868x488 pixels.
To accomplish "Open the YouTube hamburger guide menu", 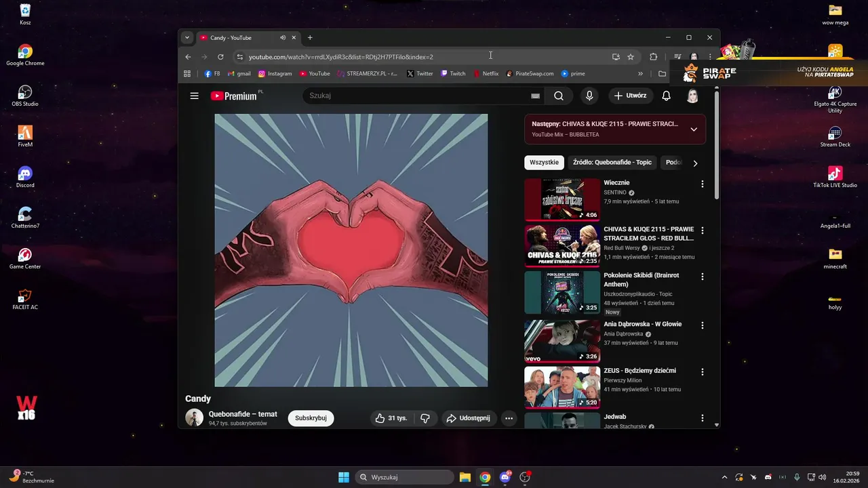I will (x=195, y=96).
